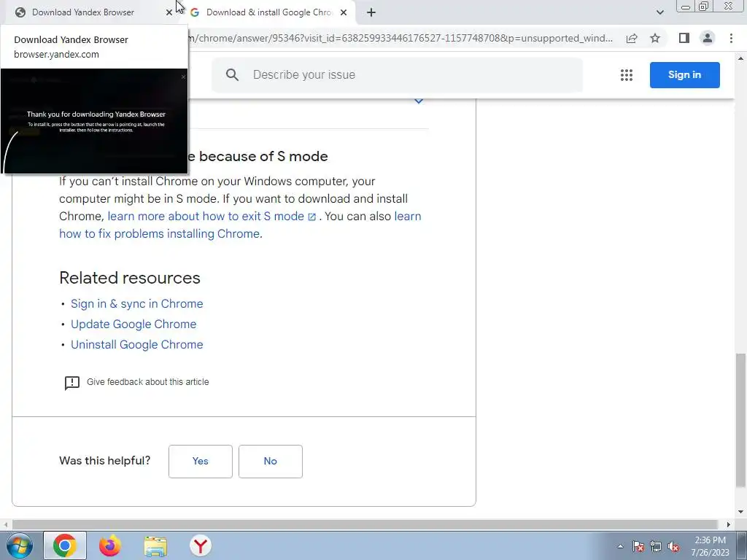The width and height of the screenshot is (747, 560).
Task: Click the vertical scrollbar thumb
Action: tap(740, 420)
